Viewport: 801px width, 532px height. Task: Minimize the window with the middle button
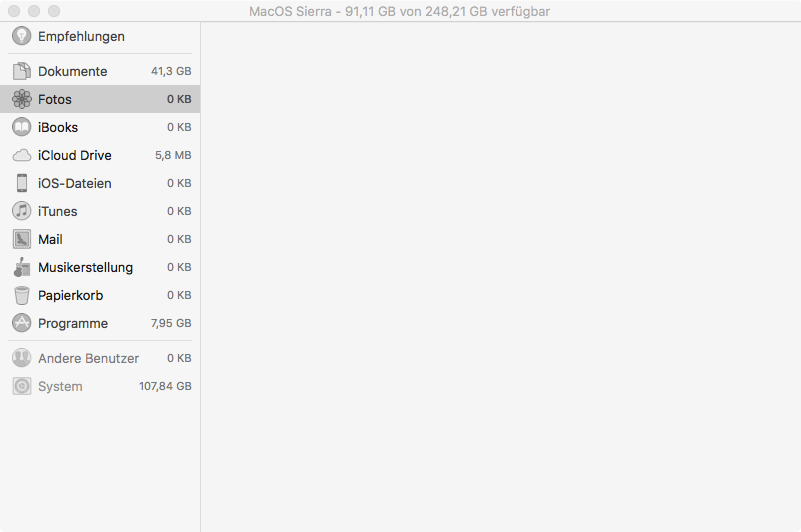[34, 11]
